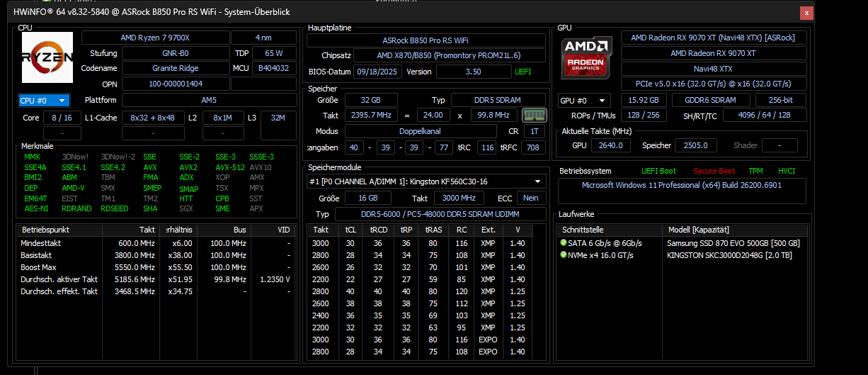The width and height of the screenshot is (868, 375).
Task: Click the 09/18/2025 BIOS date field
Action: tap(378, 72)
